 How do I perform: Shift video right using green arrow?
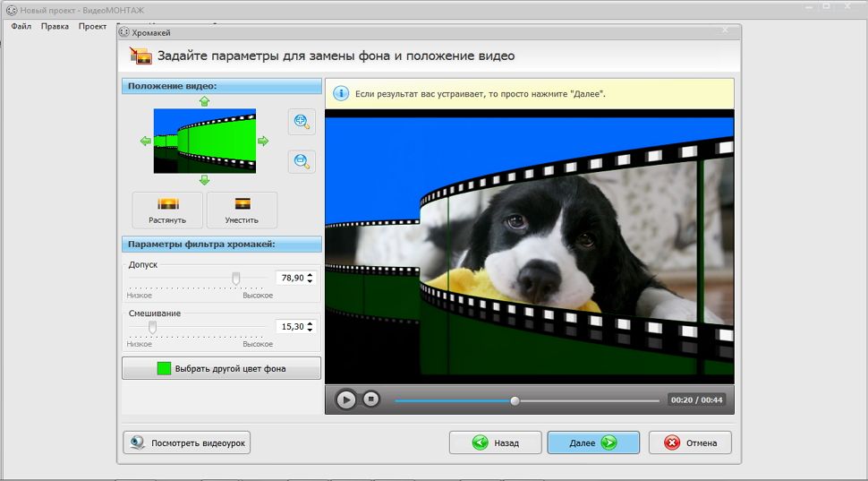point(263,142)
